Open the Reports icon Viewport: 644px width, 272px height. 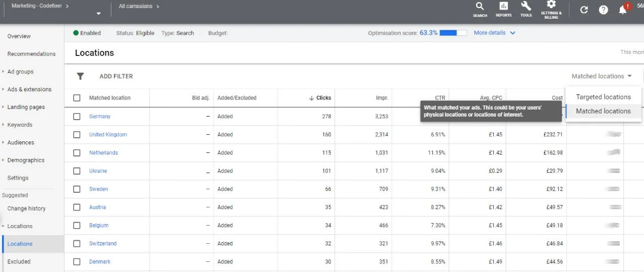503,8
